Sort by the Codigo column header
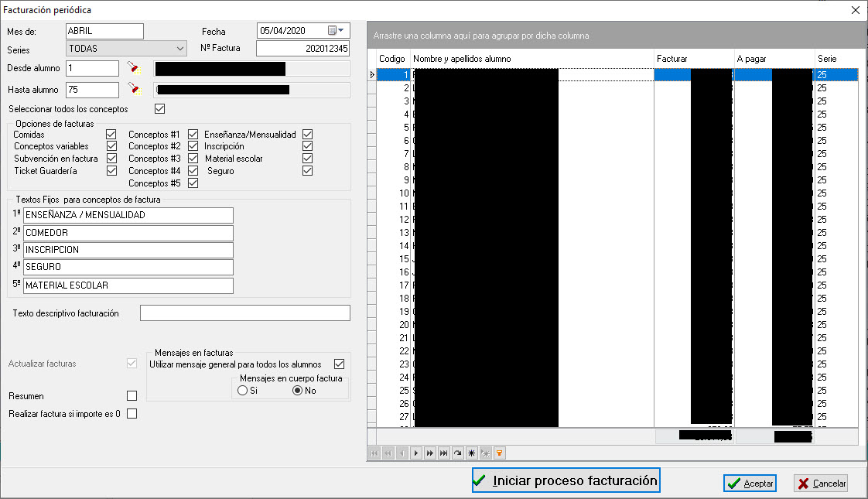This screenshot has height=499, width=868. point(393,59)
